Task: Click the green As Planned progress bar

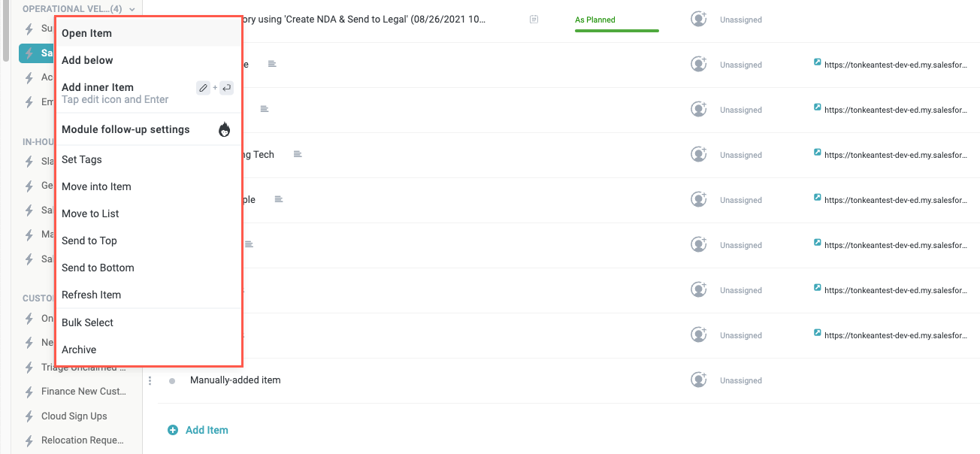Action: coord(616,31)
